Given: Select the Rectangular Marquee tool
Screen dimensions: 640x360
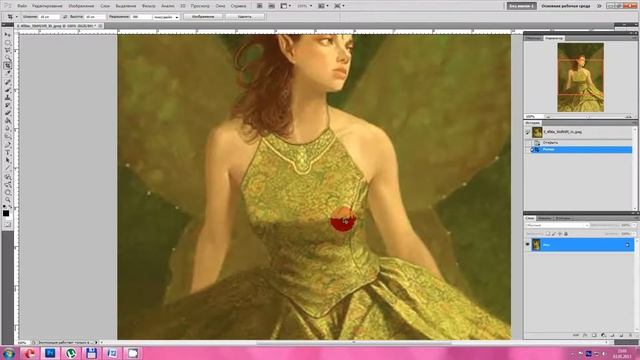Looking at the screenshot, I should (8, 42).
